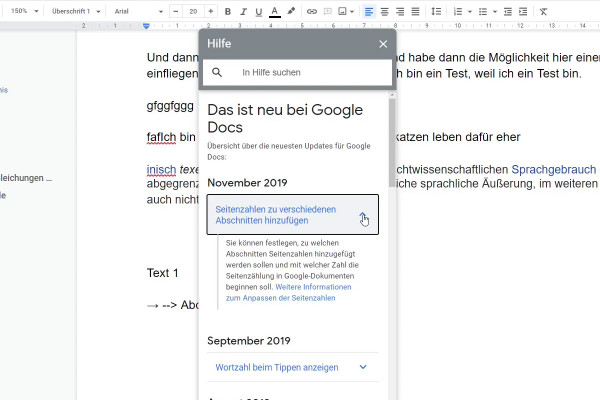The width and height of the screenshot is (600, 400).
Task: Open line spacing options
Action: click(x=436, y=11)
